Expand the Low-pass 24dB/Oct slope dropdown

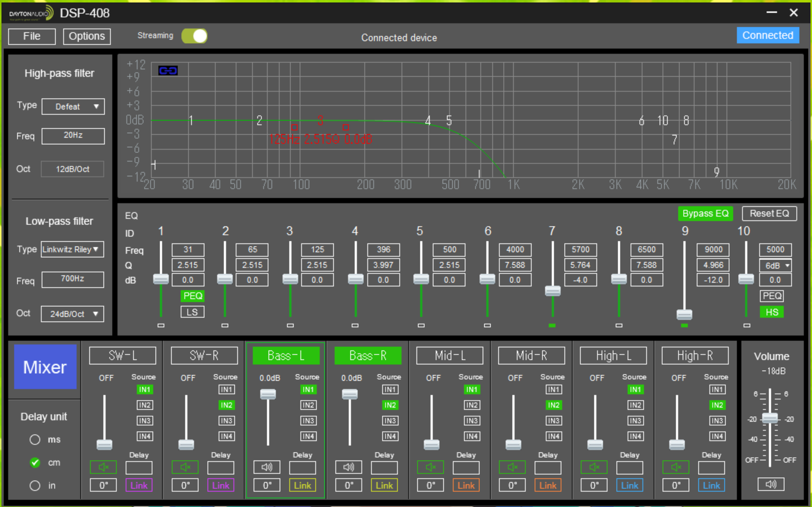[72, 314]
